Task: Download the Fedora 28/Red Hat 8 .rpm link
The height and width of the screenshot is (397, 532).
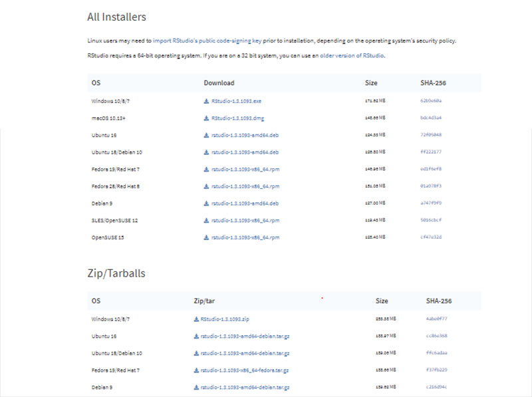Action: coord(245,186)
